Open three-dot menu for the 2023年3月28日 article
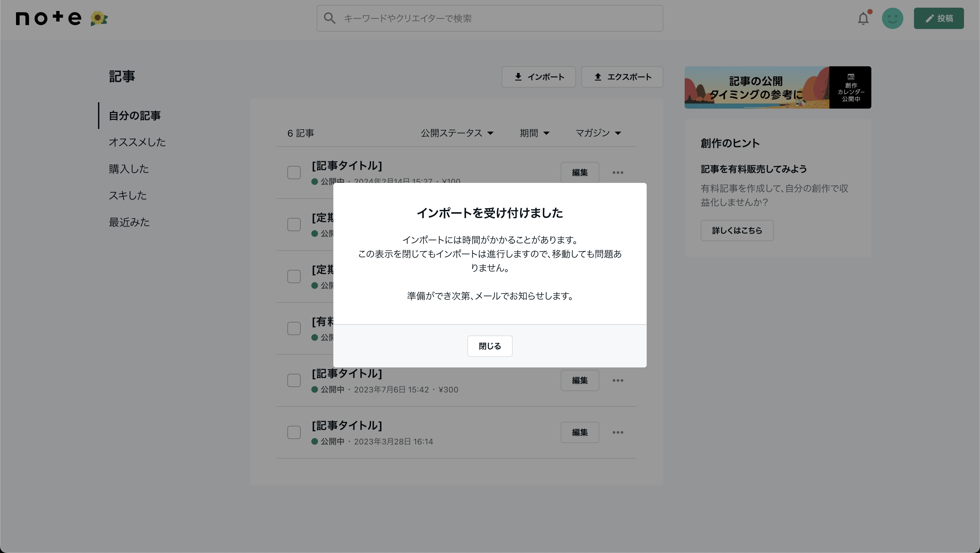This screenshot has height=553, width=980. pos(617,432)
